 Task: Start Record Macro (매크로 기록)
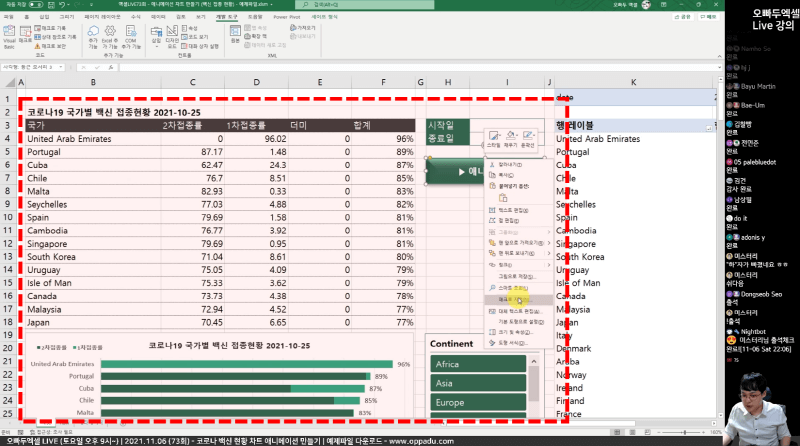51,28
